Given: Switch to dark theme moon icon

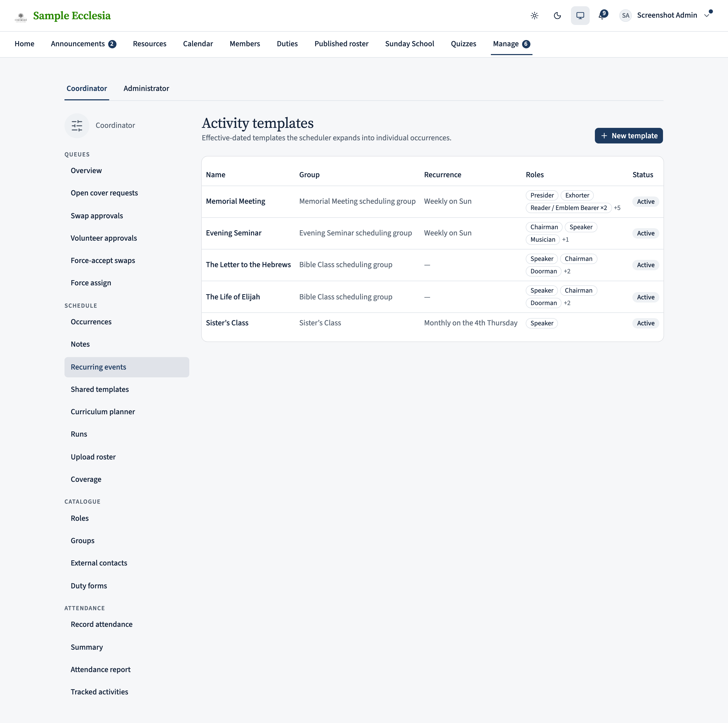Looking at the screenshot, I should pyautogui.click(x=557, y=15).
